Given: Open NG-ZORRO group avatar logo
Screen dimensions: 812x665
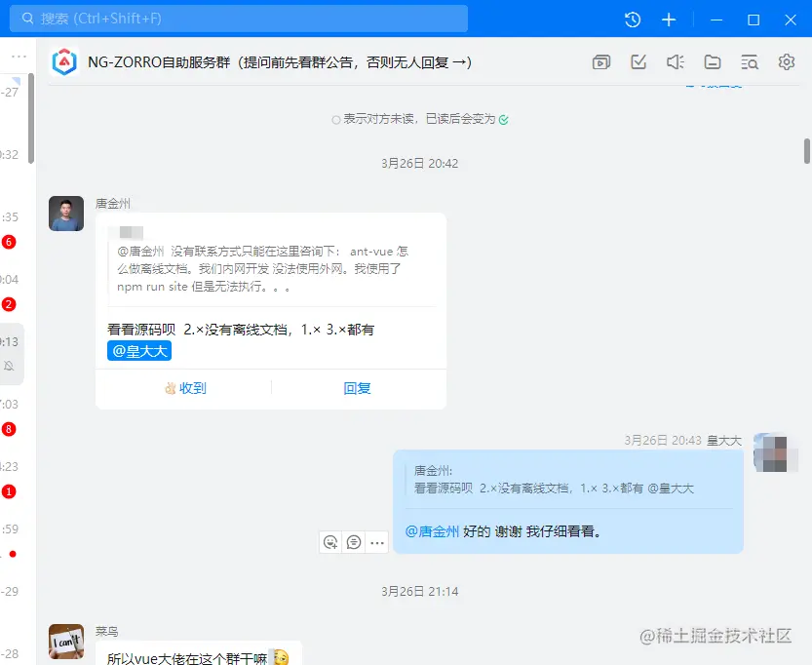Looking at the screenshot, I should pos(64,62).
